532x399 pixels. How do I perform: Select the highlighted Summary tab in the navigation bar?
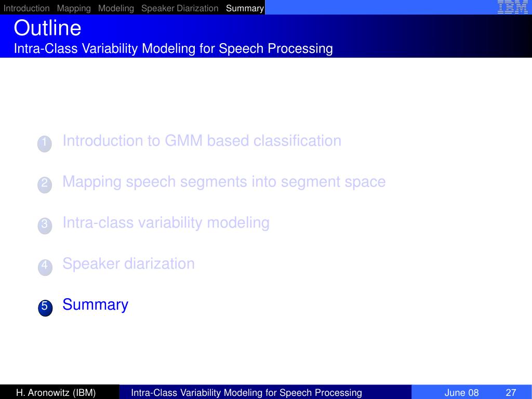coord(245,8)
